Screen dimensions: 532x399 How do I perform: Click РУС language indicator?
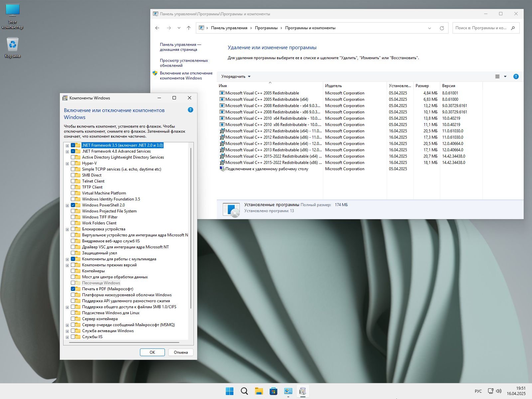click(478, 391)
